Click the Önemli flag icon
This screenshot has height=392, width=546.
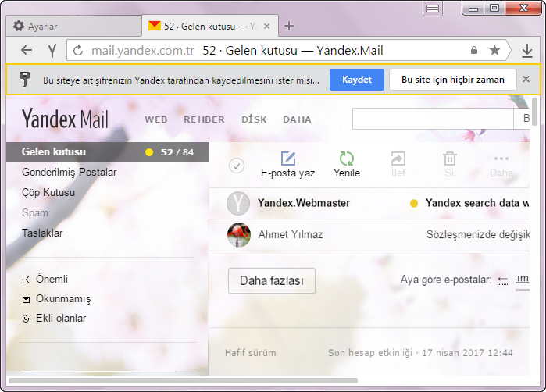(x=26, y=280)
